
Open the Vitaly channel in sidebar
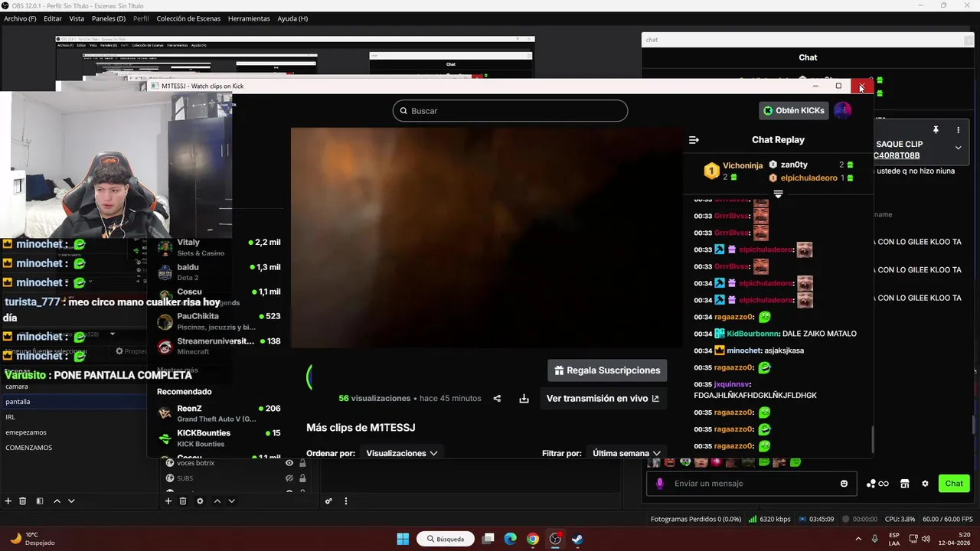pyautogui.click(x=218, y=247)
